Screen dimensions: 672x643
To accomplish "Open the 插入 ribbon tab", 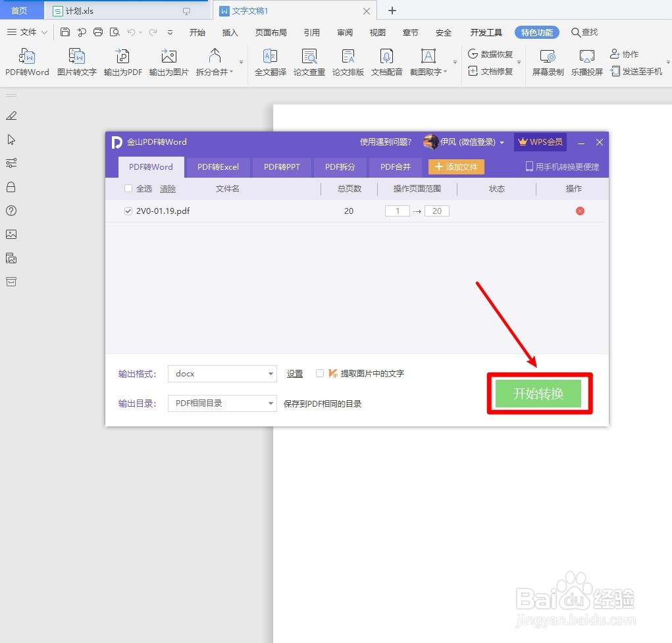I will point(230,33).
